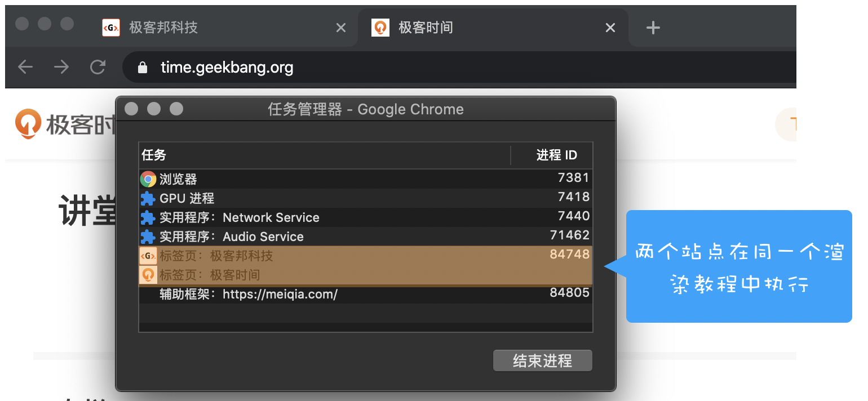
Task: Select the meiqia.com 辅助框架 row
Action: (365, 294)
